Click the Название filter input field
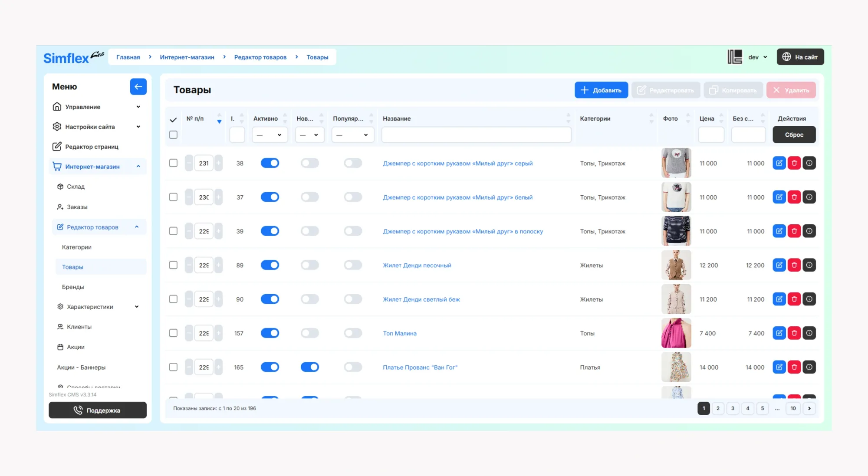Image resolution: width=868 pixels, height=476 pixels. pos(476,135)
